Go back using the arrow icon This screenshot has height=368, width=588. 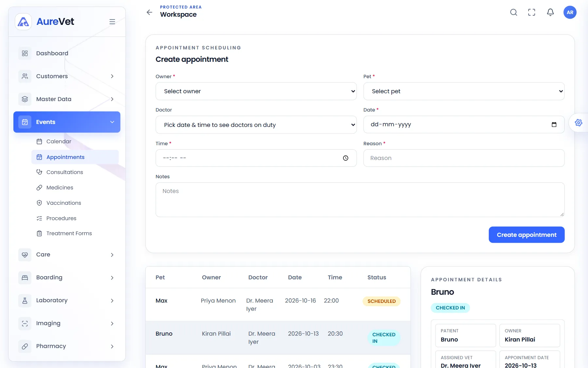tap(149, 12)
